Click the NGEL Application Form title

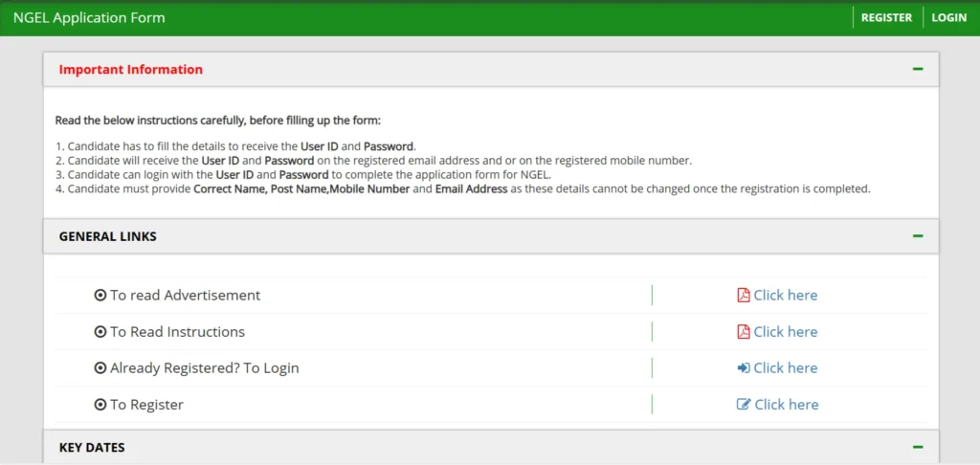coord(89,17)
